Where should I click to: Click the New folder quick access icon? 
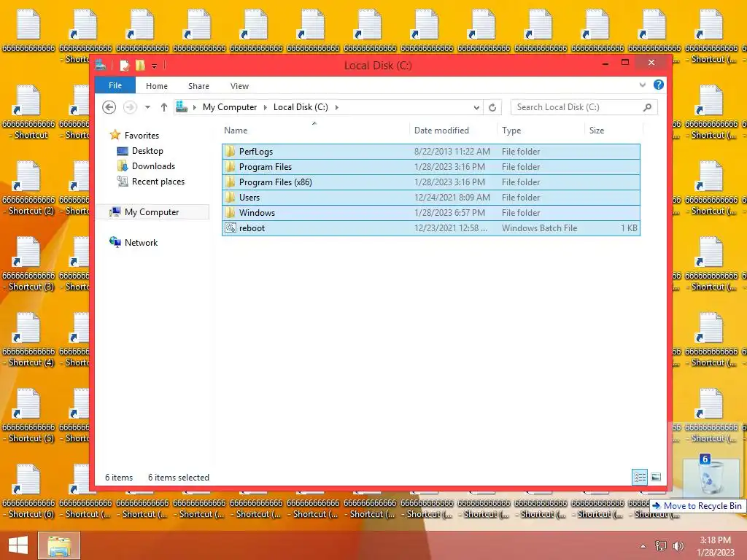pyautogui.click(x=140, y=65)
